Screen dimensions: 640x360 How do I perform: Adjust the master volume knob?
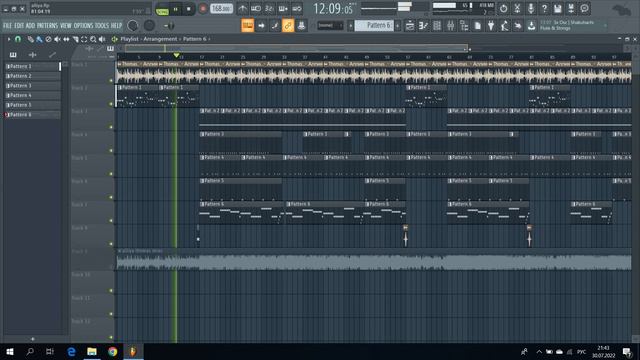tap(133, 26)
